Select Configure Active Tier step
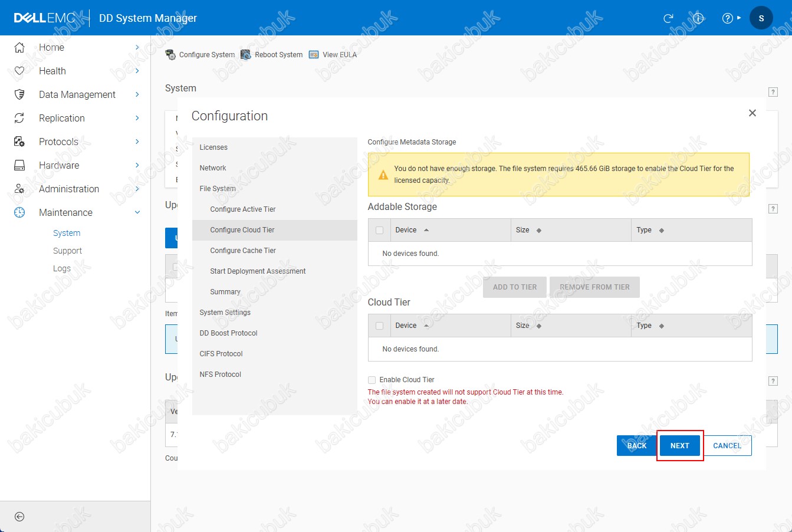792x532 pixels. click(x=275, y=209)
